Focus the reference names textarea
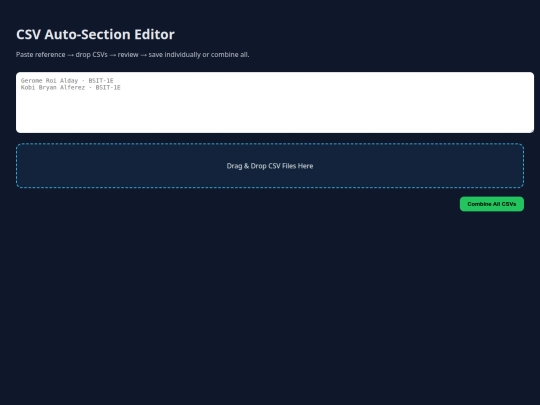 pos(275,102)
